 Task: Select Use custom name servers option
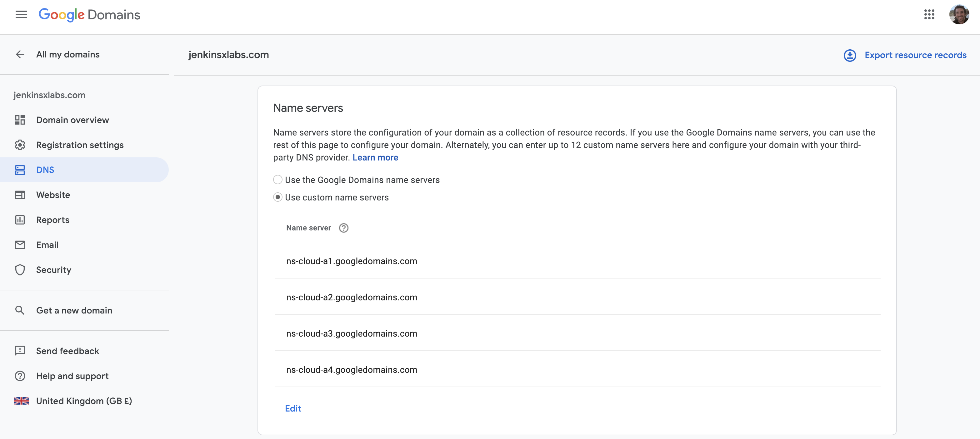(278, 197)
